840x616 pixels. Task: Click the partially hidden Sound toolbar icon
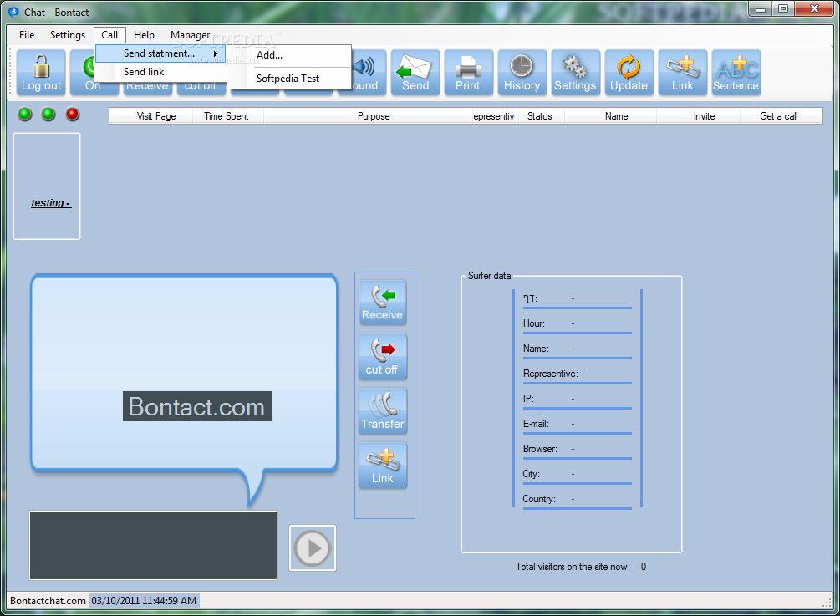point(369,73)
